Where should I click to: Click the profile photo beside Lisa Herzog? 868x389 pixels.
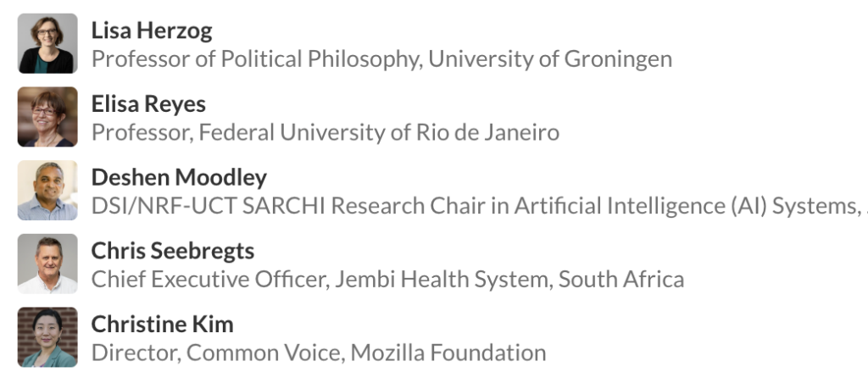(47, 43)
